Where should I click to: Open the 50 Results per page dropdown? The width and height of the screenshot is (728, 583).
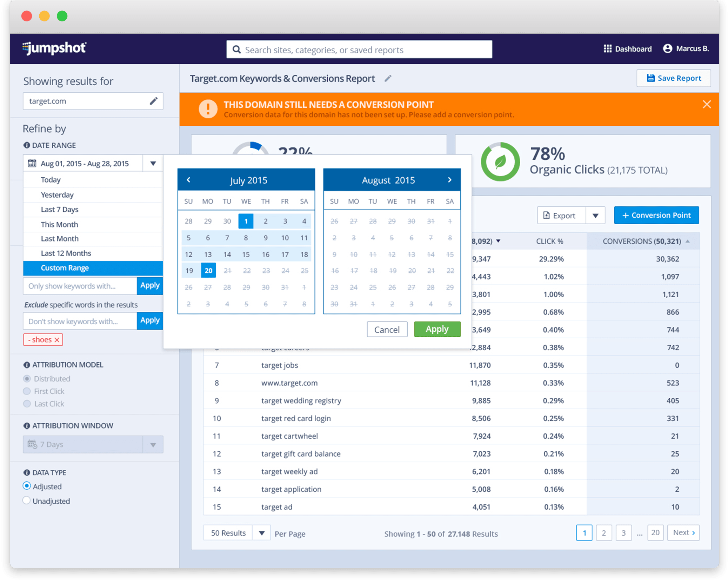[x=261, y=533]
